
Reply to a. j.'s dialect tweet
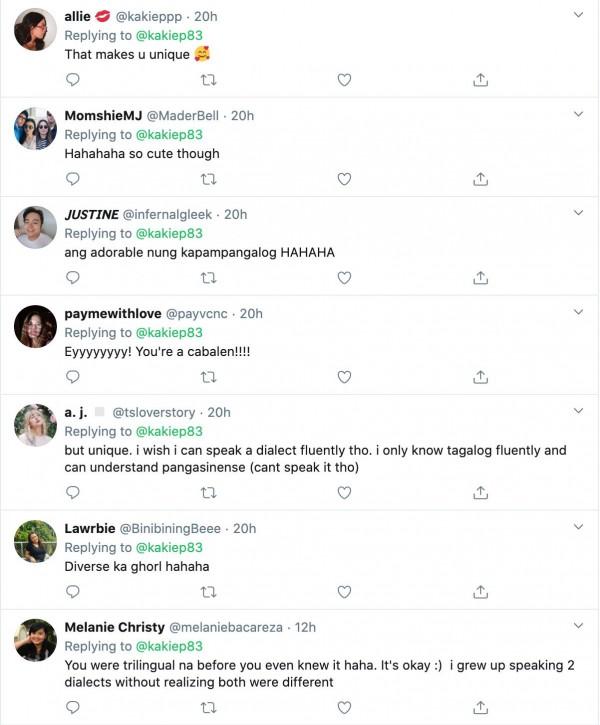point(72,493)
